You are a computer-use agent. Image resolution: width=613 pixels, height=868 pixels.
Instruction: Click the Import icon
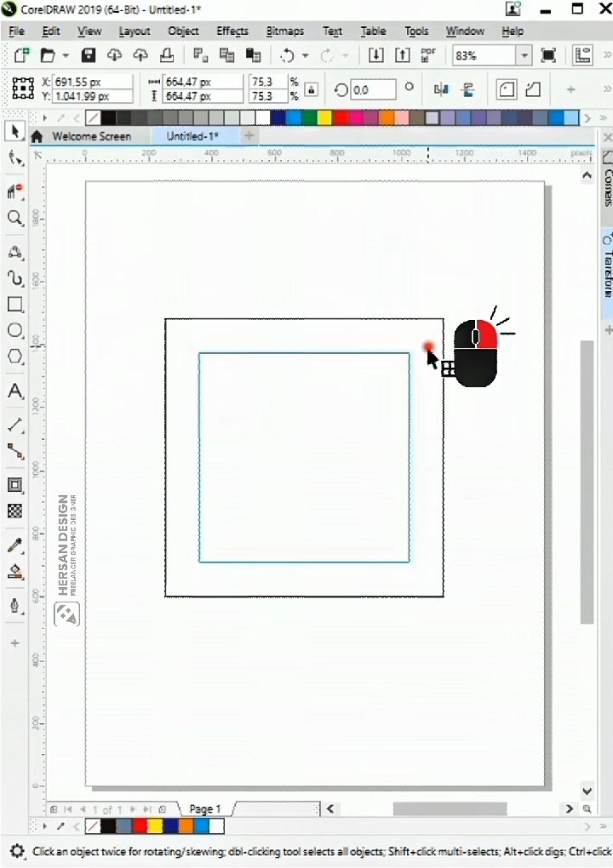pos(376,55)
